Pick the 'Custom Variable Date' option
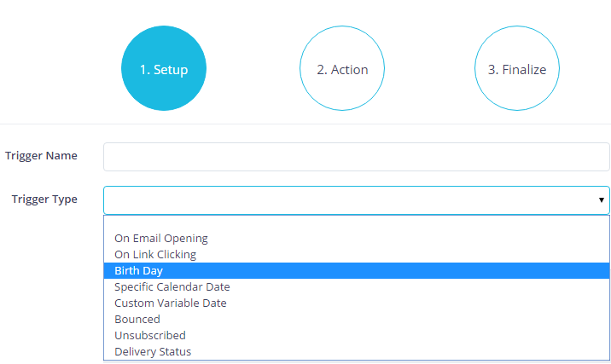611x364 pixels. [171, 303]
